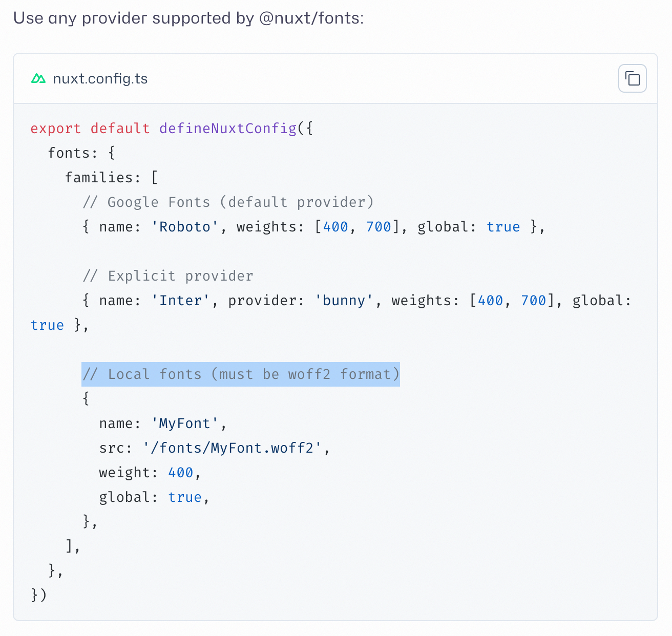Click the defineNuxtConfig function name
The width and height of the screenshot is (672, 636).
pos(228,129)
